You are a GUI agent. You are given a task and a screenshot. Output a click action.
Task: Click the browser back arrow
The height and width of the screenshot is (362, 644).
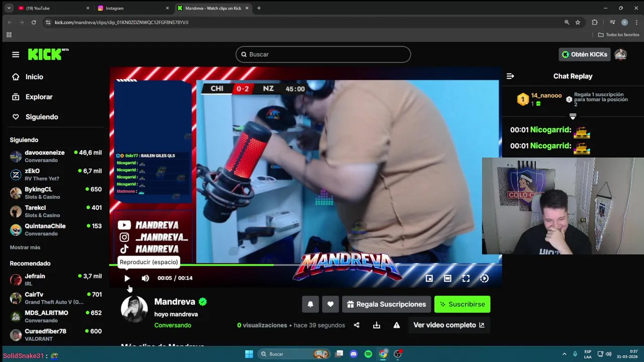10,22
